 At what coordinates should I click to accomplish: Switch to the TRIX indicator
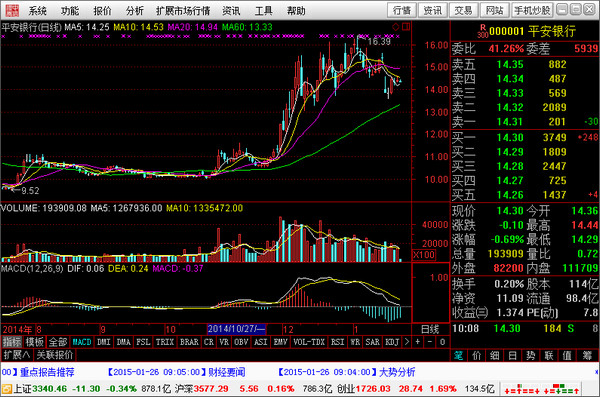pos(165,342)
